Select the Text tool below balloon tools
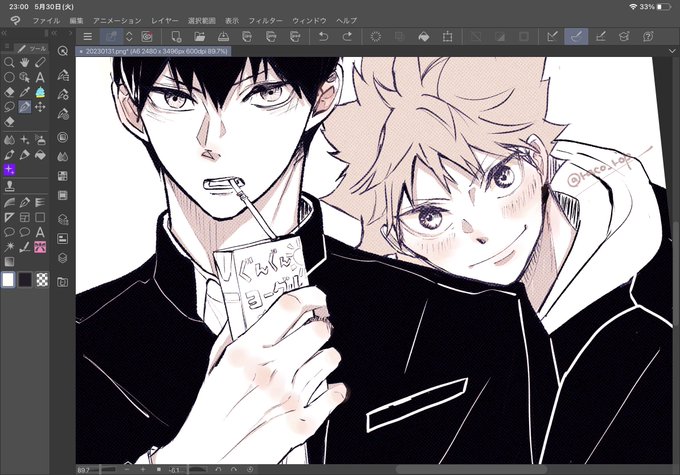This screenshot has height=475, width=680. [40, 232]
